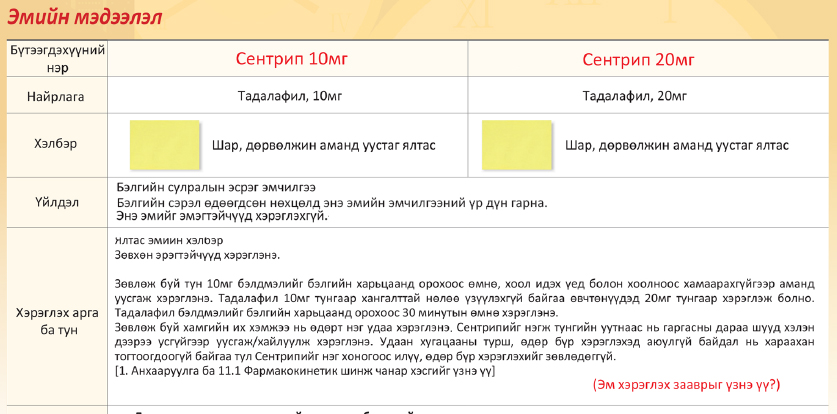Screen dimensions: 837x414
Task: Click 'Энэ эмийг эмэгтэйчүүд хэрэглэхгүй' line
Action: [x=222, y=216]
